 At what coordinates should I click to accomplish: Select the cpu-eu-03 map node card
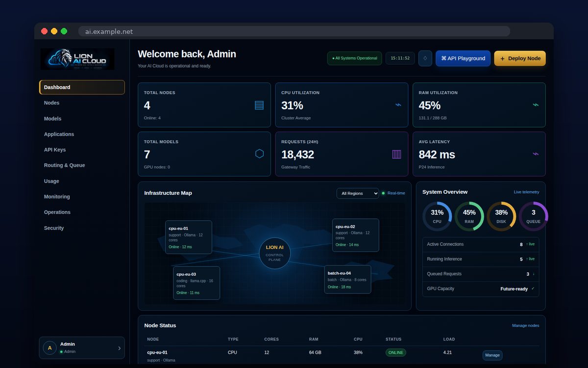click(x=196, y=283)
